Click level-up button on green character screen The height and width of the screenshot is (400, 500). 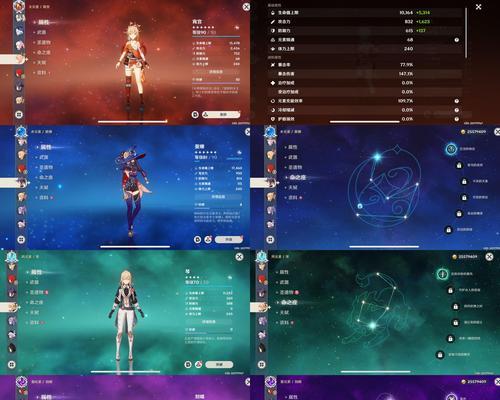(219, 364)
